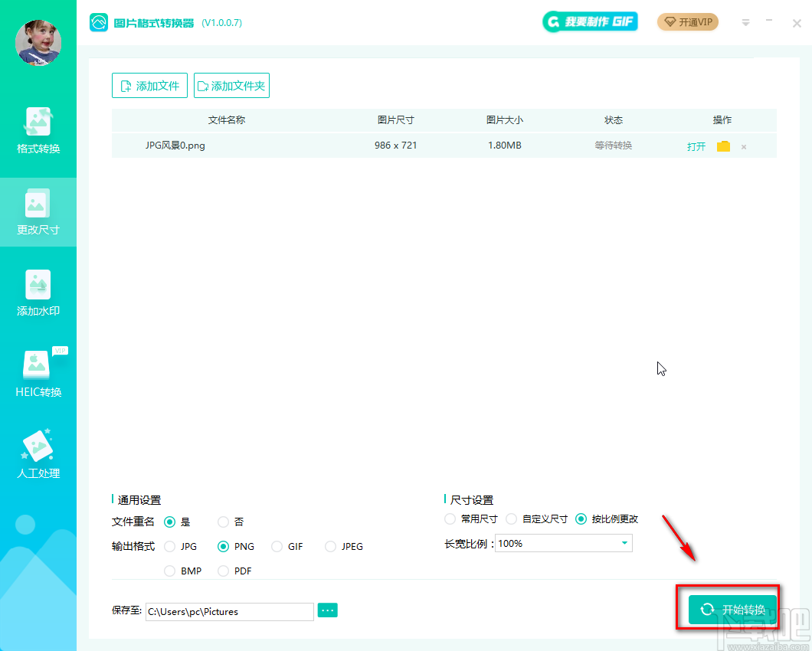This screenshot has height=651, width=812.
Task: Choose PDF output format
Action: tap(223, 571)
